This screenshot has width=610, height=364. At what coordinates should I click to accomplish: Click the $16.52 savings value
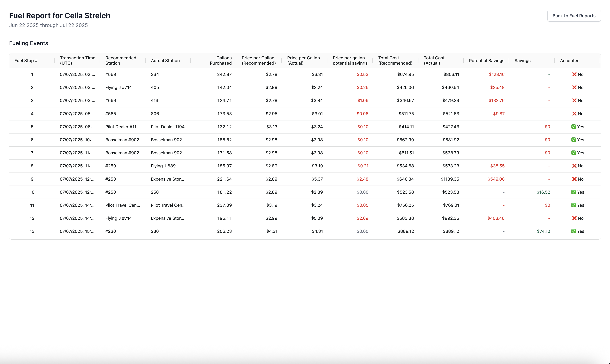tap(543, 192)
